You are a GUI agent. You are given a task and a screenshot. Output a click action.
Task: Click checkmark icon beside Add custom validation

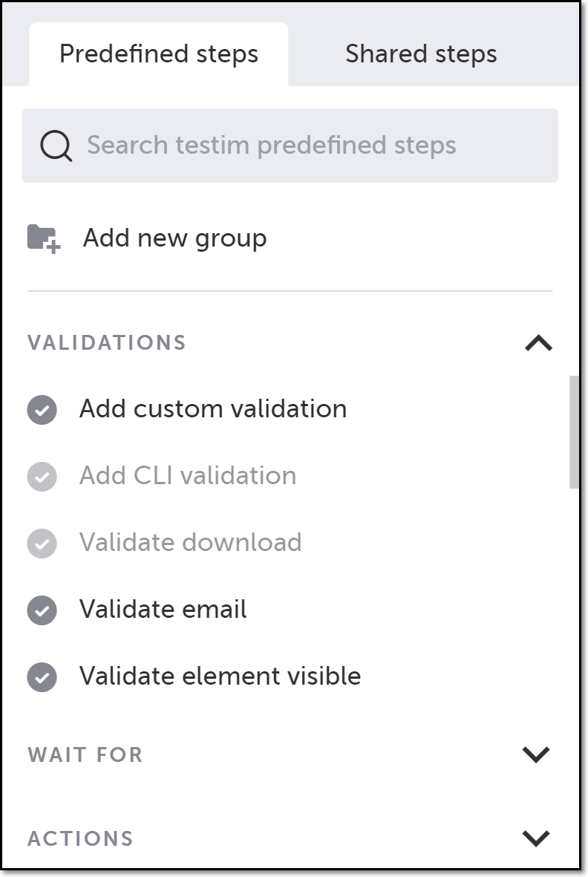coord(42,410)
